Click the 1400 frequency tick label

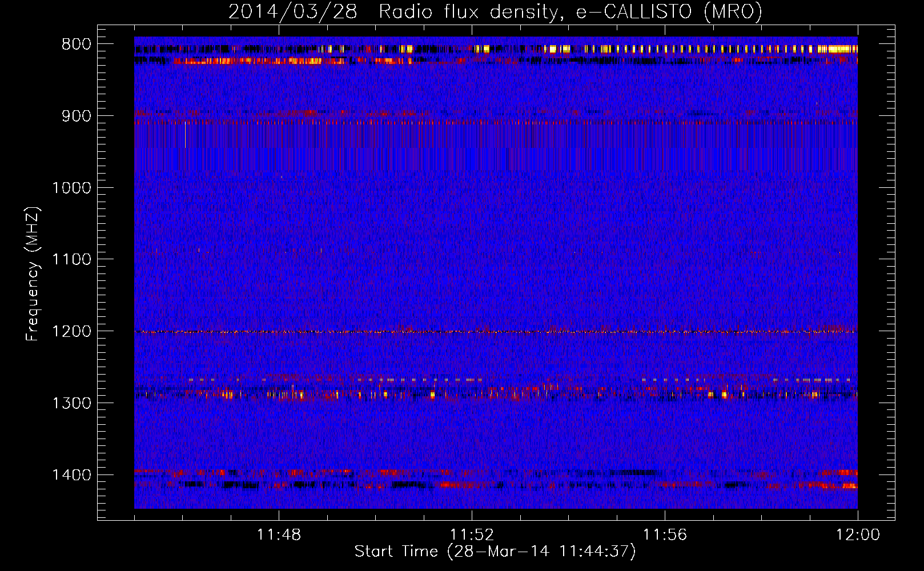coord(71,475)
